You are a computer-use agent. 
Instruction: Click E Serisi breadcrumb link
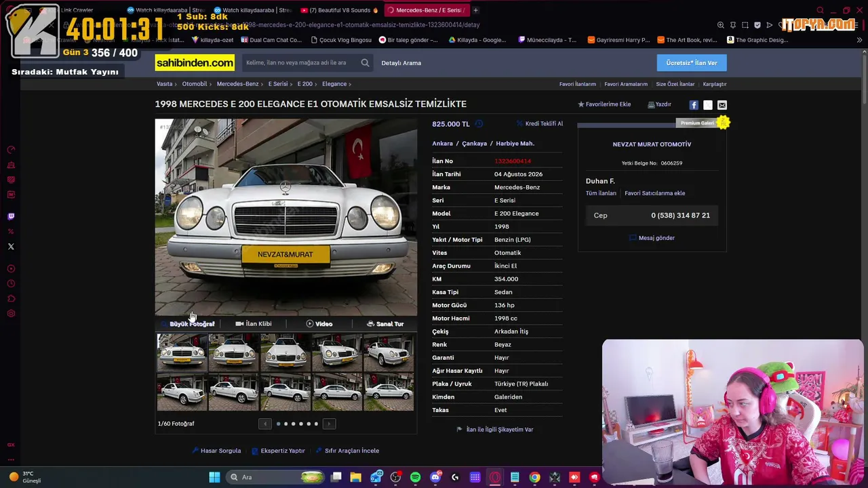point(278,84)
